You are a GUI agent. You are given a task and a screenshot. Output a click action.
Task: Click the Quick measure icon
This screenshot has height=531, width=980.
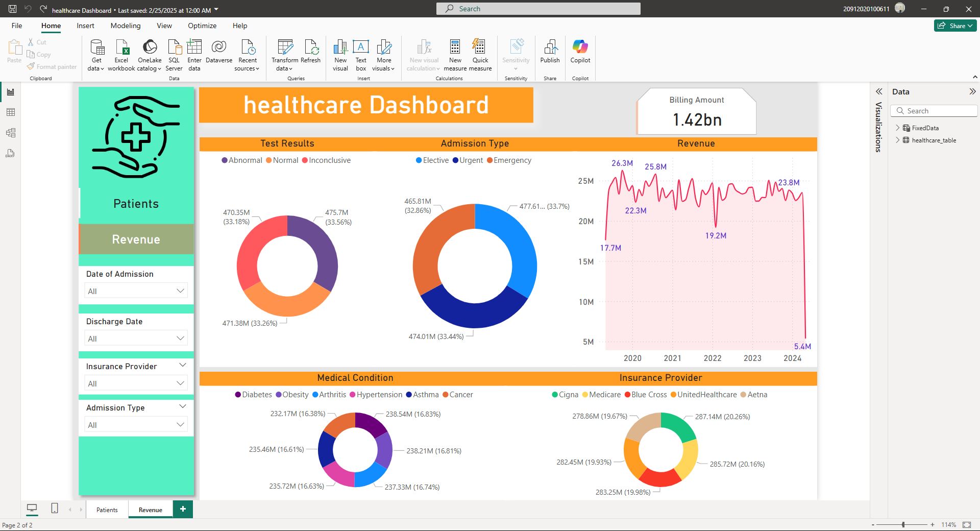click(x=480, y=47)
